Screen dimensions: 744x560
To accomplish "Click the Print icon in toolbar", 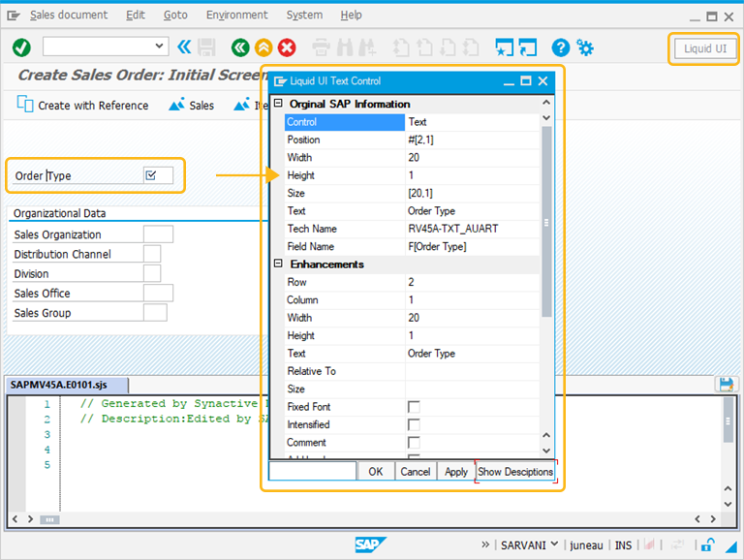I will point(322,47).
